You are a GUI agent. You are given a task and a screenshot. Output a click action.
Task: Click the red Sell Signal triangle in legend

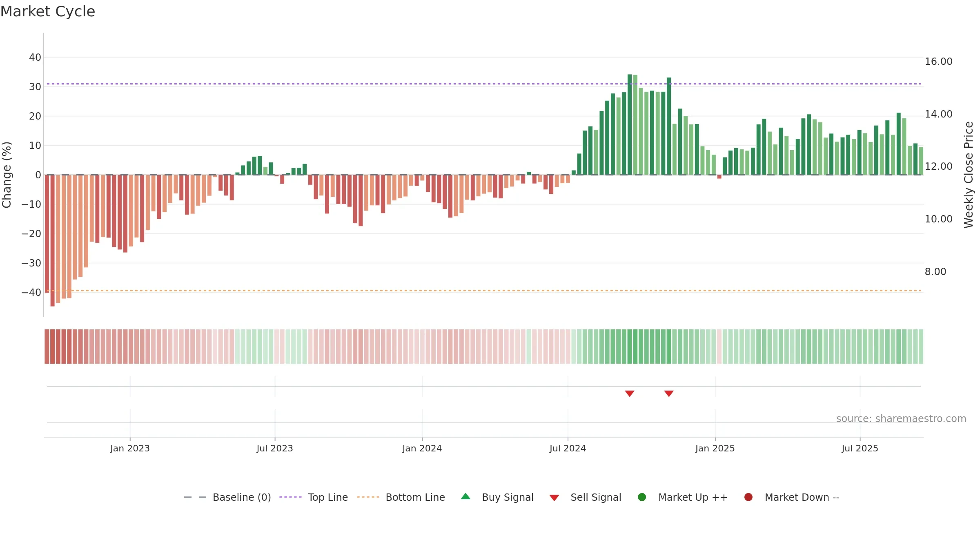tap(554, 498)
